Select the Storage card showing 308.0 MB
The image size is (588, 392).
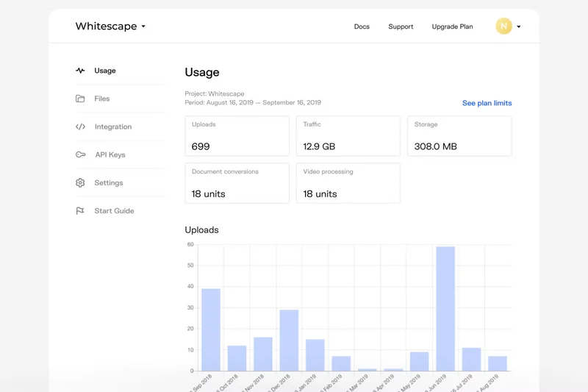click(x=459, y=136)
